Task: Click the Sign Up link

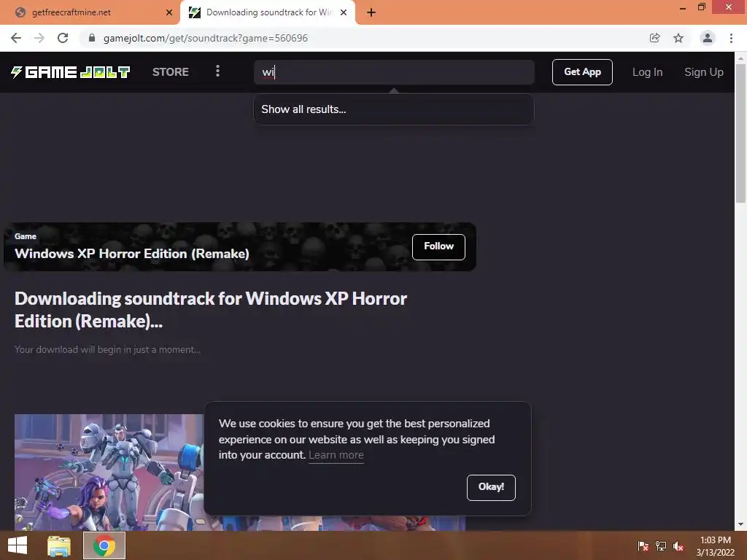Action: tap(704, 72)
